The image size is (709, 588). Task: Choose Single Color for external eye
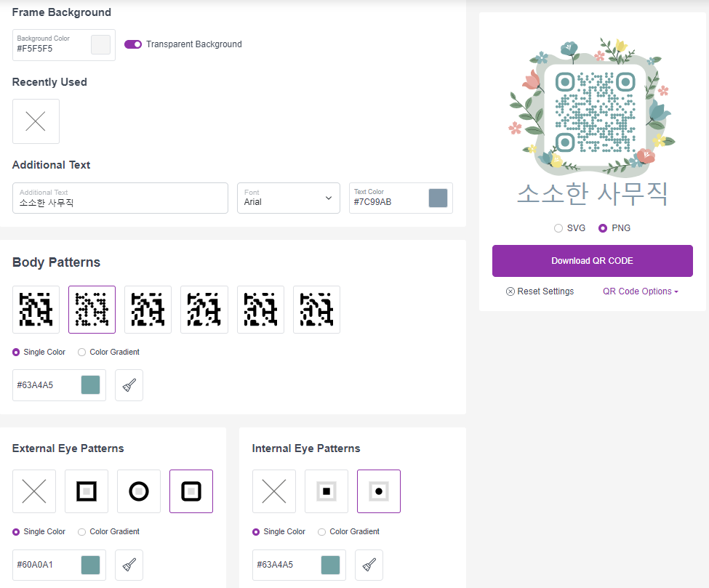point(16,532)
